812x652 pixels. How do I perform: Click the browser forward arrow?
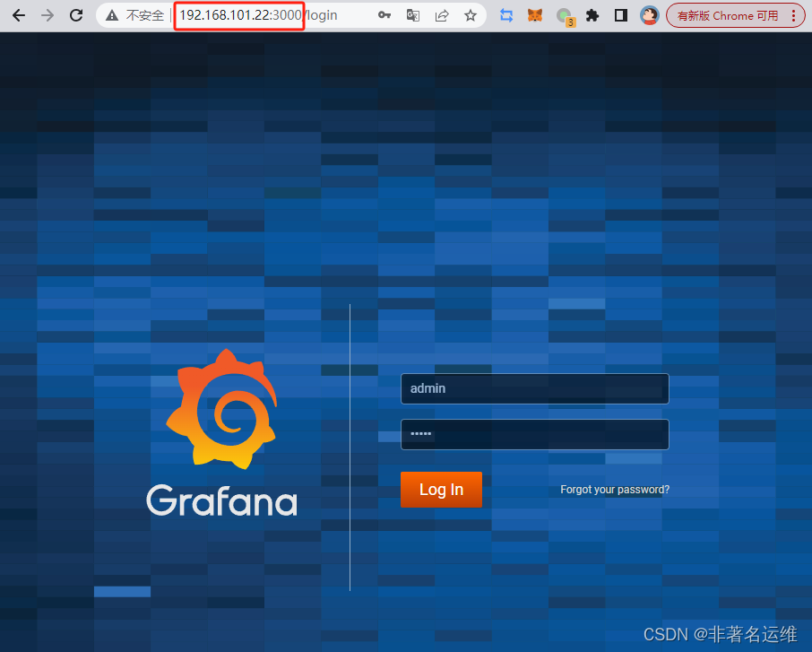[x=48, y=15]
